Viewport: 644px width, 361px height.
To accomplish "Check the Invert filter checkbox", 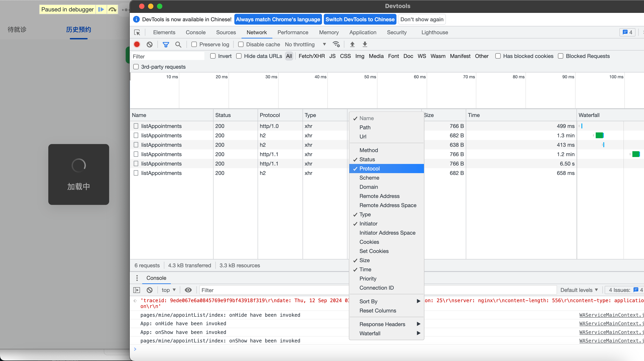I will pyautogui.click(x=213, y=56).
